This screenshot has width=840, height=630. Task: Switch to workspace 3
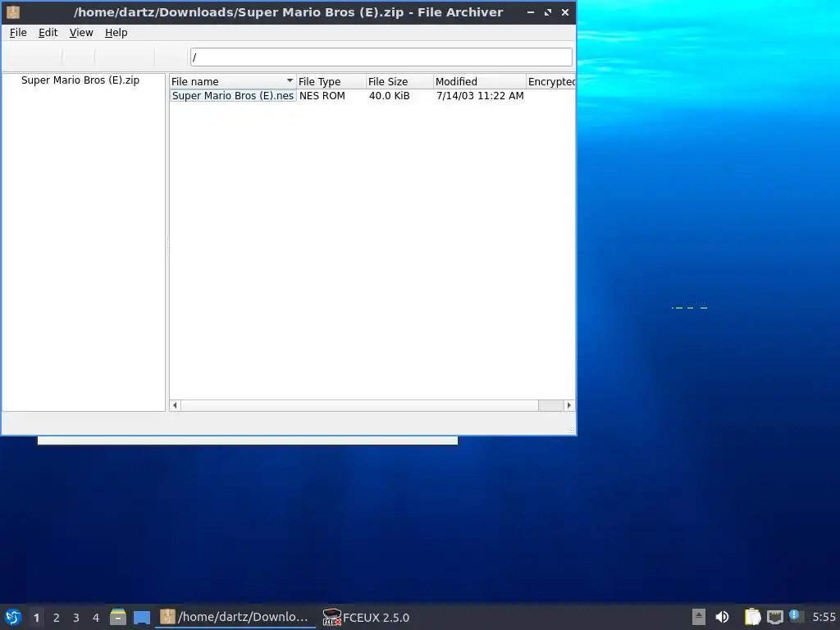tap(76, 618)
